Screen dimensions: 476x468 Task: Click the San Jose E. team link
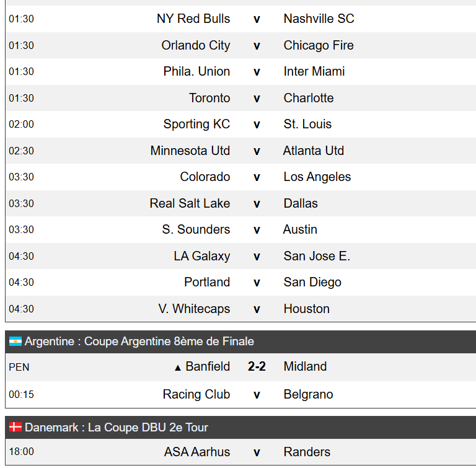click(317, 256)
